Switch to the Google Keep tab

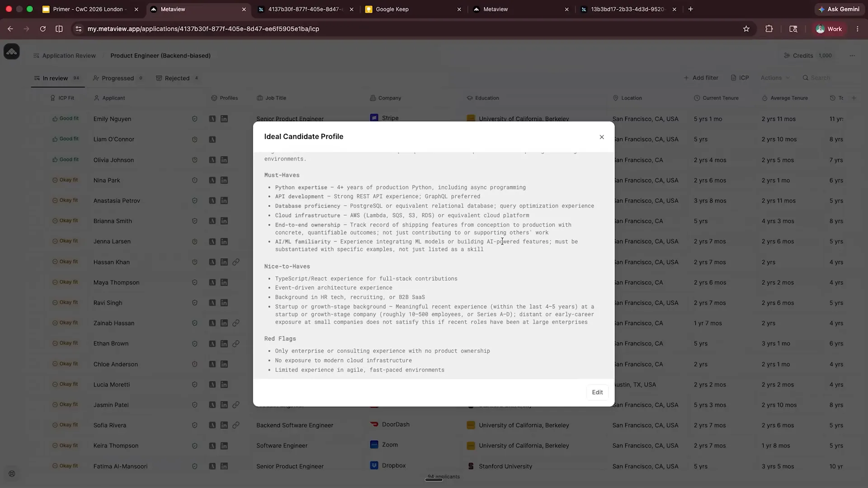[x=414, y=9]
